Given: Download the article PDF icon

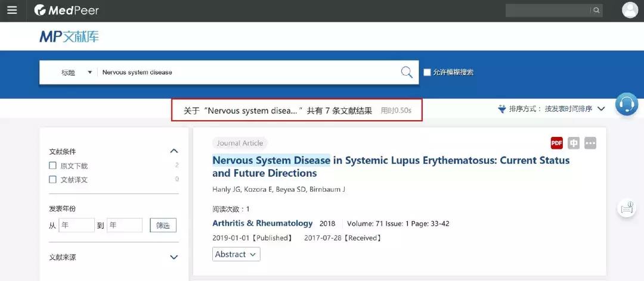Looking at the screenshot, I should click(x=556, y=143).
